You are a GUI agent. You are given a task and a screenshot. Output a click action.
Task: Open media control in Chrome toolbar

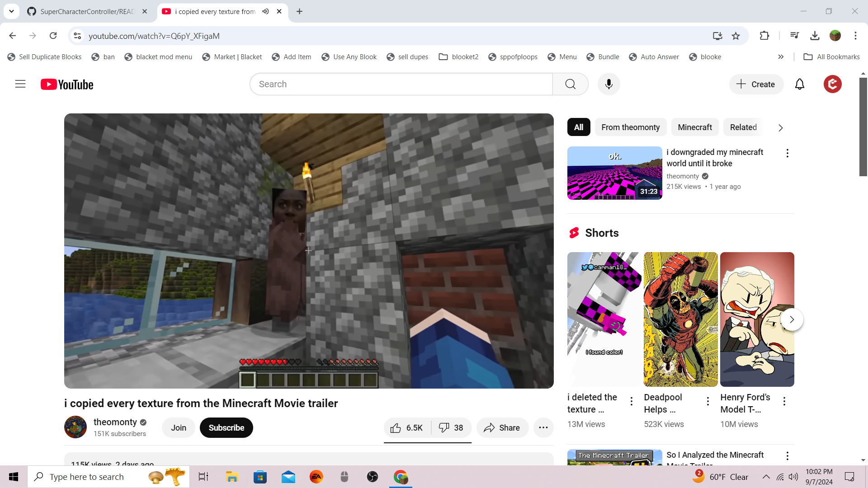(794, 36)
